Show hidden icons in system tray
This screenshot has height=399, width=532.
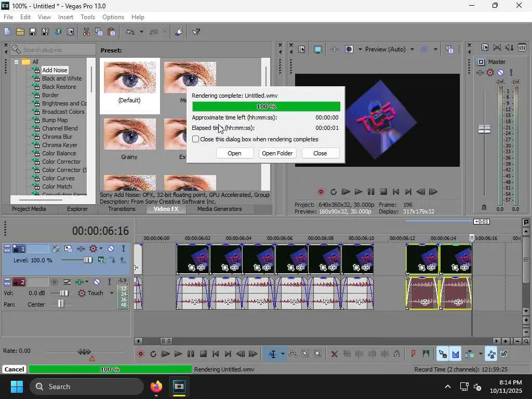(448, 387)
